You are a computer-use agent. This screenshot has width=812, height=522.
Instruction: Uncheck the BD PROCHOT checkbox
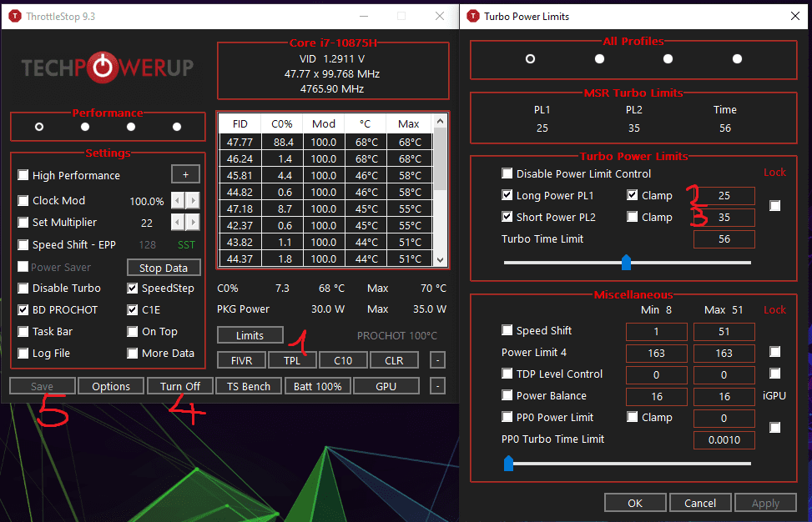(x=23, y=309)
